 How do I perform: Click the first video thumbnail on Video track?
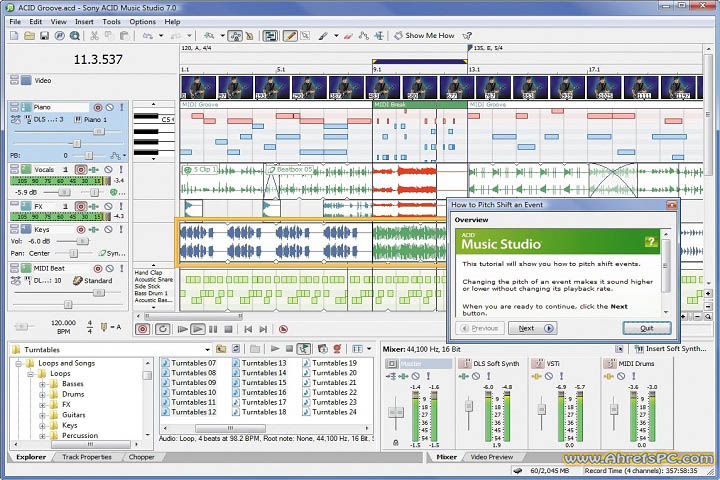point(198,87)
